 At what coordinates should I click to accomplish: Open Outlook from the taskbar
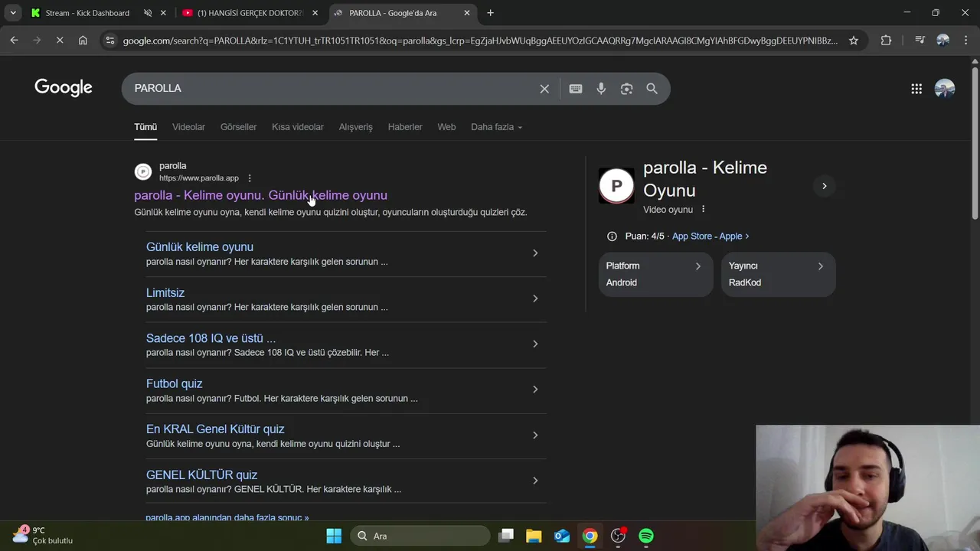coord(562,536)
